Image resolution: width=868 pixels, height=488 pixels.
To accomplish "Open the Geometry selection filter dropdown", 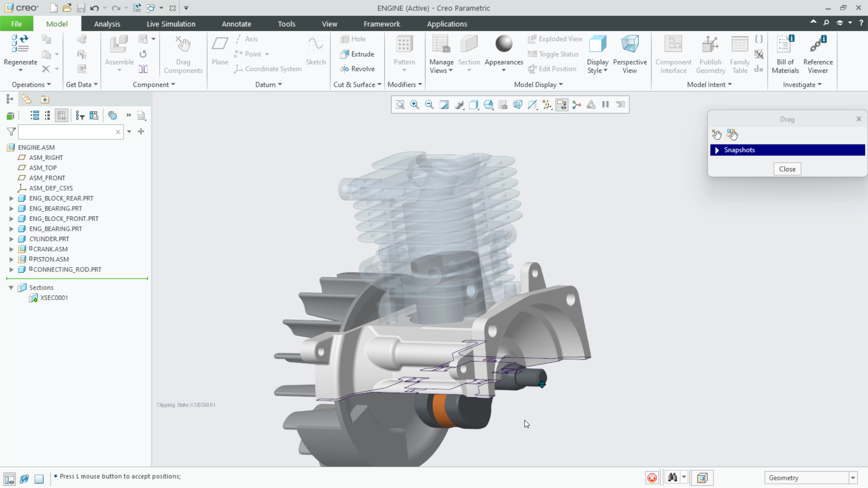I will click(x=853, y=478).
